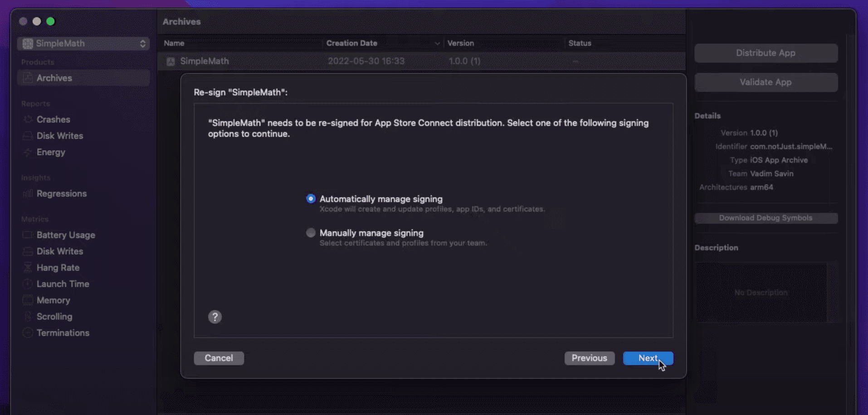This screenshot has height=415, width=868.
Task: Click the Battery Usage icon
Action: tap(28, 235)
